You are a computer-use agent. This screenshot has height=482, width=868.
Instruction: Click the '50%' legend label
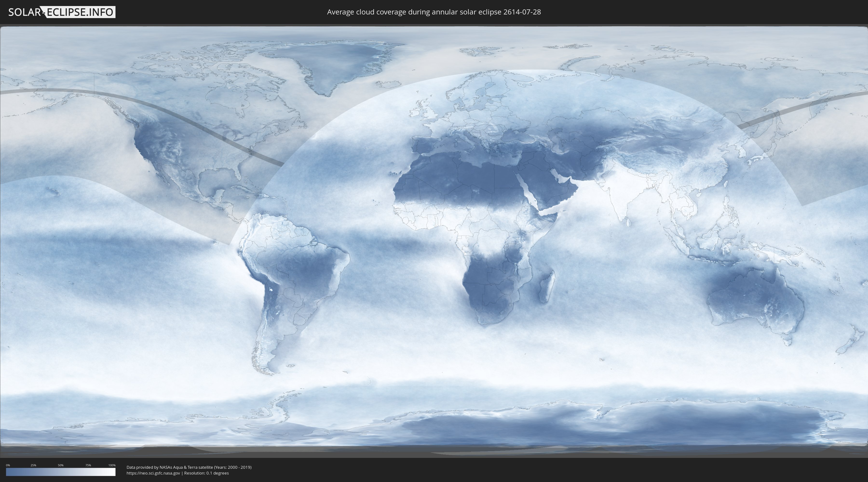click(61, 465)
